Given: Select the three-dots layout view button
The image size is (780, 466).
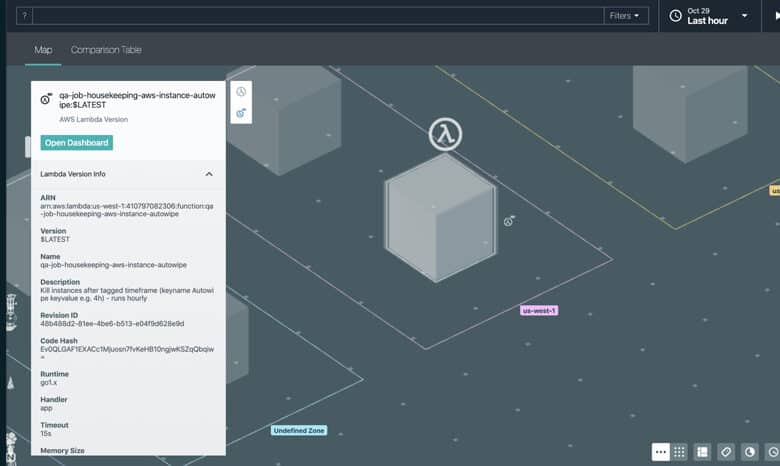Looking at the screenshot, I should coord(661,452).
